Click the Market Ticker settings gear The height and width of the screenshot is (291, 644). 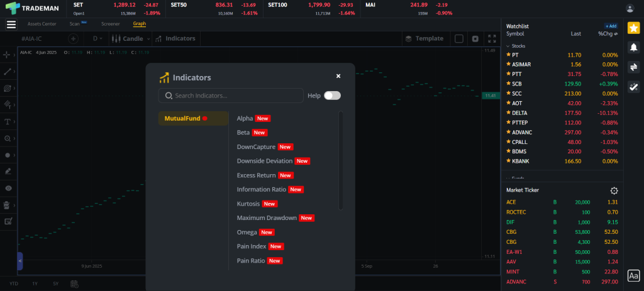(x=614, y=190)
